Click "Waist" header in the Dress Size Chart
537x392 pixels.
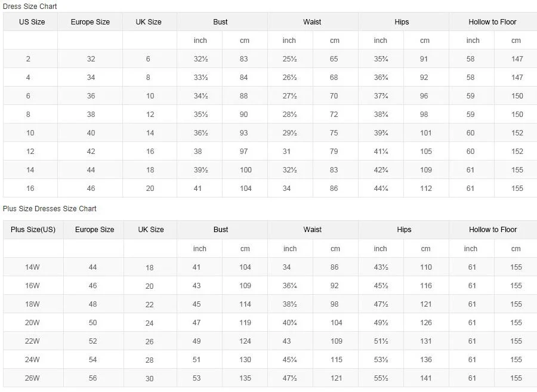[x=312, y=22]
